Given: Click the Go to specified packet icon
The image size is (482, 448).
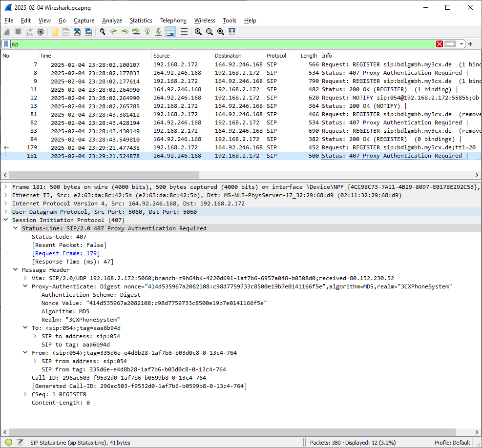Looking at the screenshot, I should (x=136, y=32).
